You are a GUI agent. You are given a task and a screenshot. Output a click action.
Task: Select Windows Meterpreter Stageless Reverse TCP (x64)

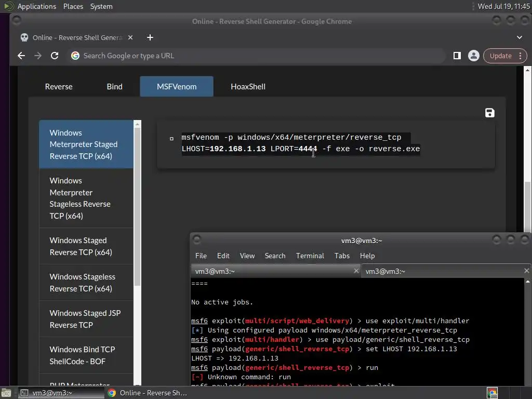coord(87,198)
